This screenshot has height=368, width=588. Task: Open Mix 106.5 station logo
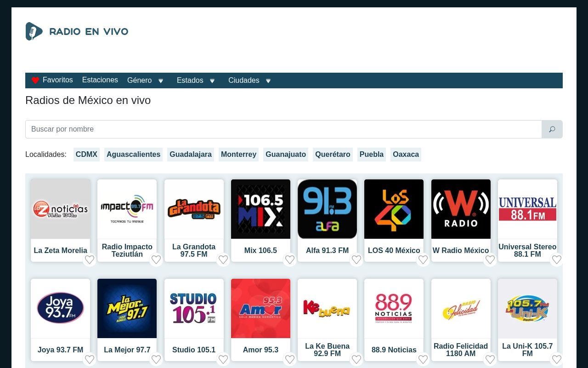click(260, 209)
